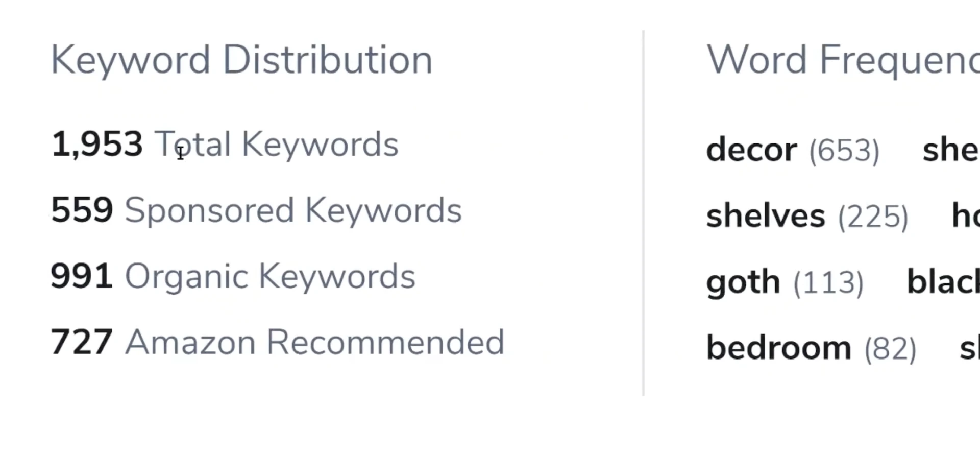Click the 991 organic count number

(82, 276)
